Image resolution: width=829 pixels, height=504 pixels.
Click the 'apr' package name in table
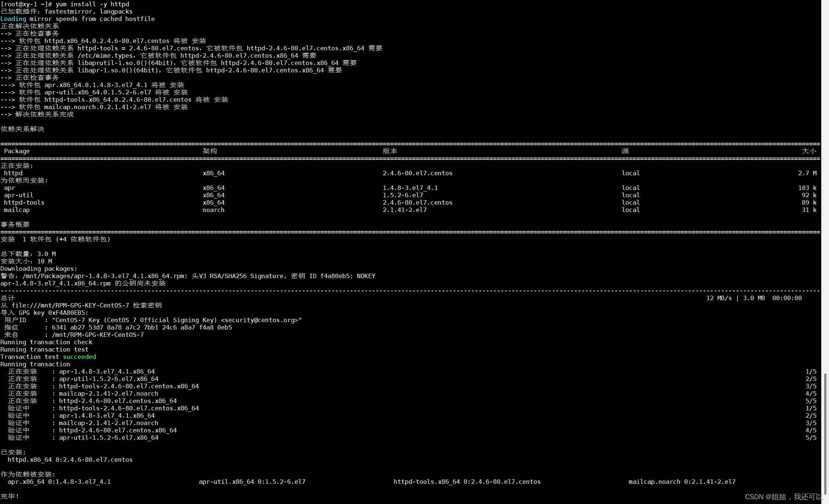(10, 188)
